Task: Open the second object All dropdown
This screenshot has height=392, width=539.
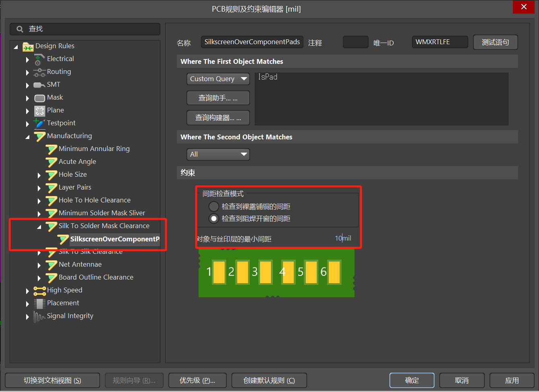Action: click(218, 154)
